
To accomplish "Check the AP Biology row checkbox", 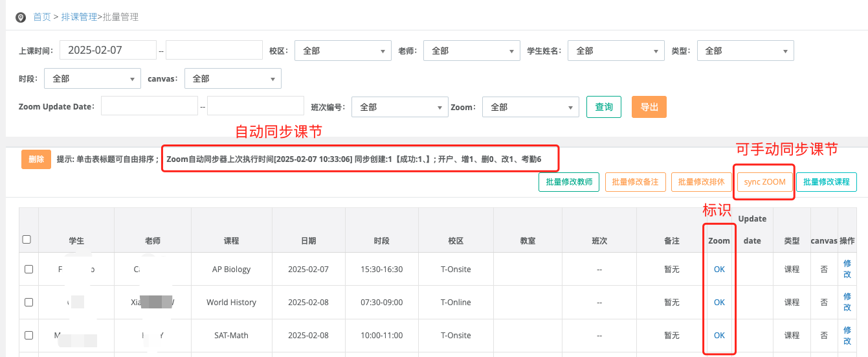I will [x=28, y=270].
